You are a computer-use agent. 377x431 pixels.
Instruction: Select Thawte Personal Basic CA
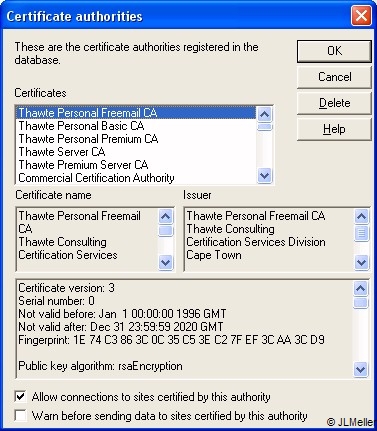(x=136, y=126)
